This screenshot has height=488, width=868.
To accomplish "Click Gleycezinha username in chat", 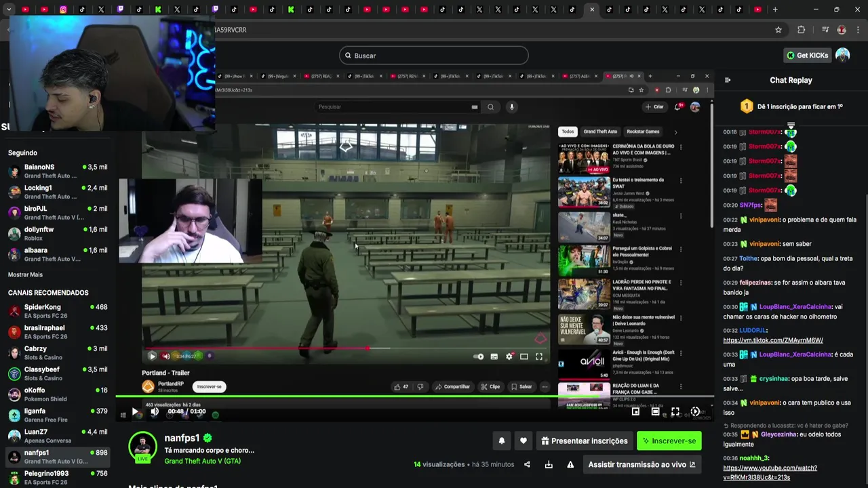I will click(779, 434).
